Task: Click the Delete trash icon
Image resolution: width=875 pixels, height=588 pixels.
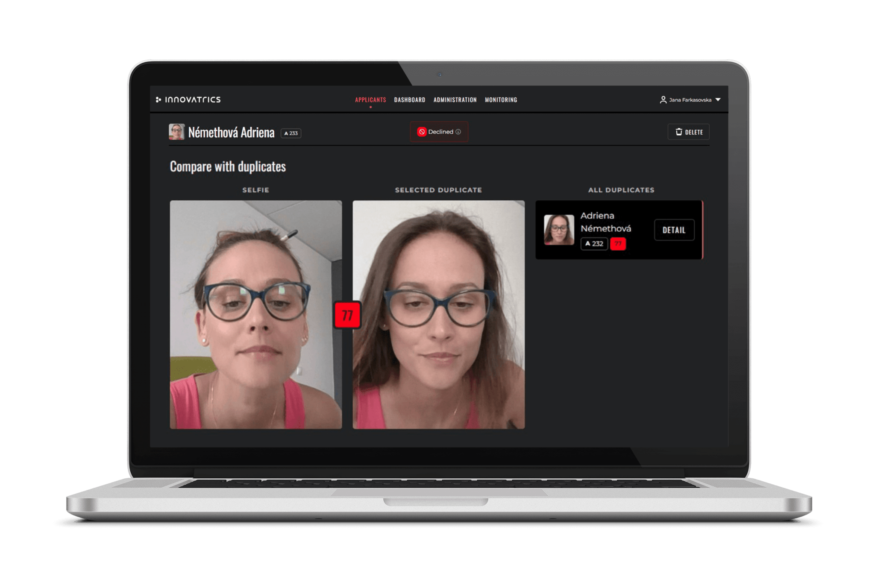Action: (679, 132)
